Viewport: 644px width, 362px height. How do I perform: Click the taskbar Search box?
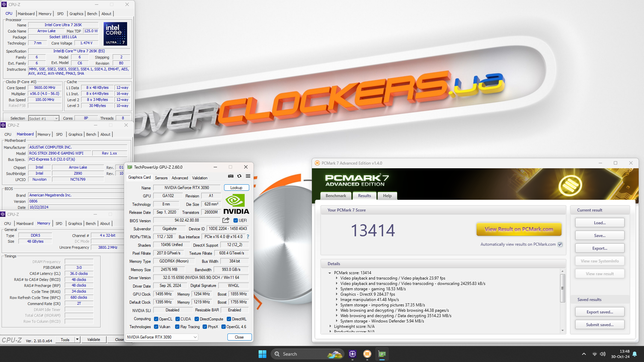pyautogui.click(x=307, y=354)
